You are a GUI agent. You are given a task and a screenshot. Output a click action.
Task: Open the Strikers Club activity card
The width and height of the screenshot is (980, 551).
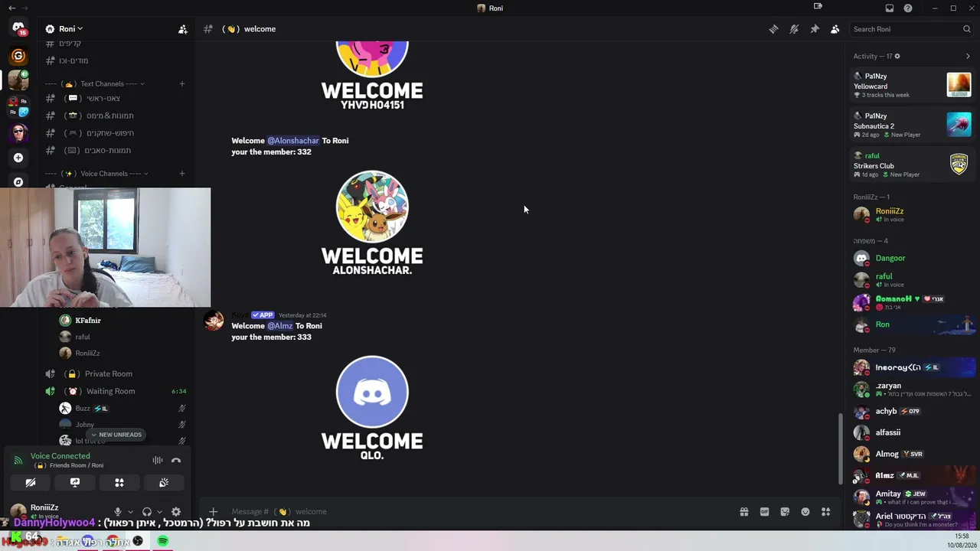912,165
